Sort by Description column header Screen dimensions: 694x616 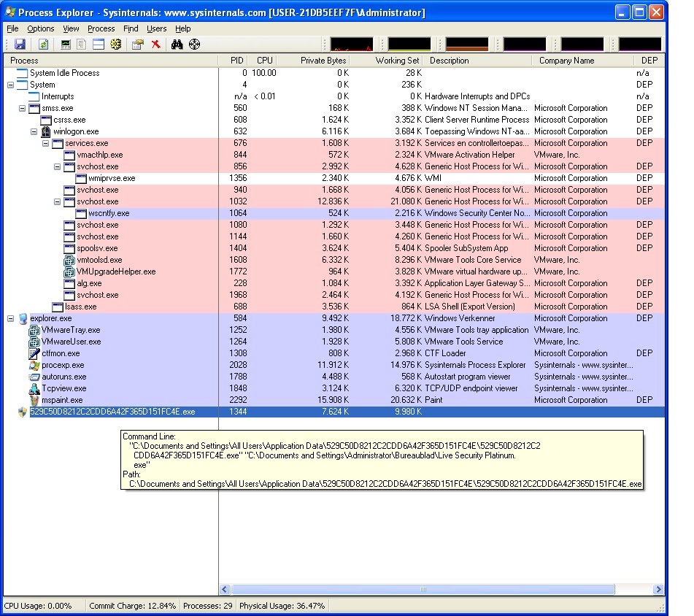point(477,61)
